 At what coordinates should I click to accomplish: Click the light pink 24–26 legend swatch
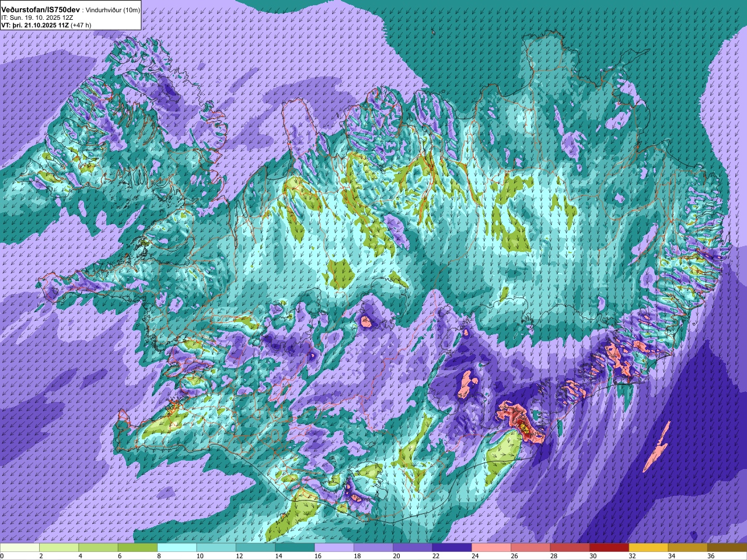491,548
